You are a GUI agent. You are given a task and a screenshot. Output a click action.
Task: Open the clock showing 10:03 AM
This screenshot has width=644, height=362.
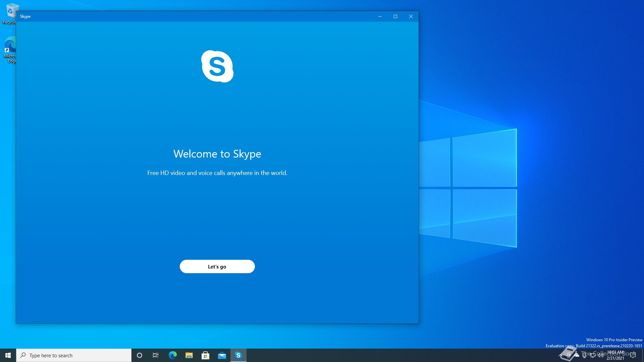point(615,355)
